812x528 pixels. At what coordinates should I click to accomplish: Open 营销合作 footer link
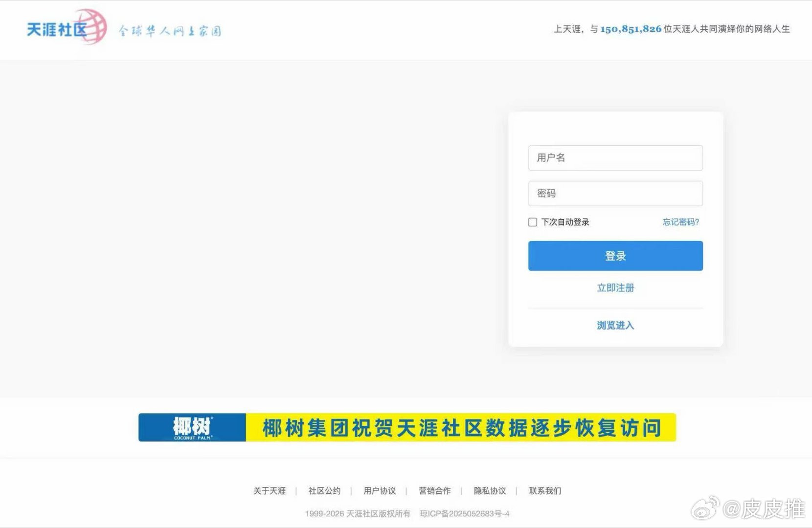(x=435, y=490)
